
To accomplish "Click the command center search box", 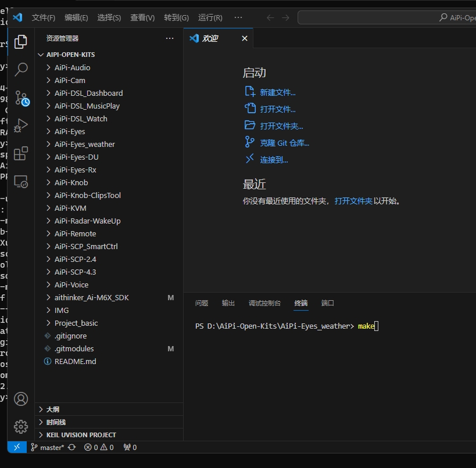I will point(386,17).
